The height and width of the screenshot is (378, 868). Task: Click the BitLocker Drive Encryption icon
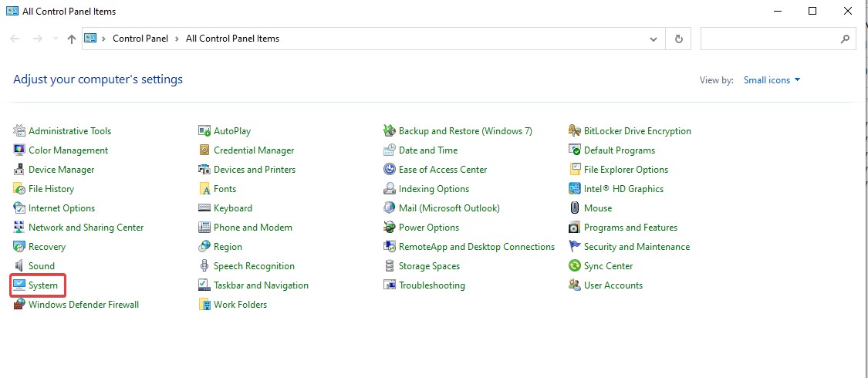(575, 131)
